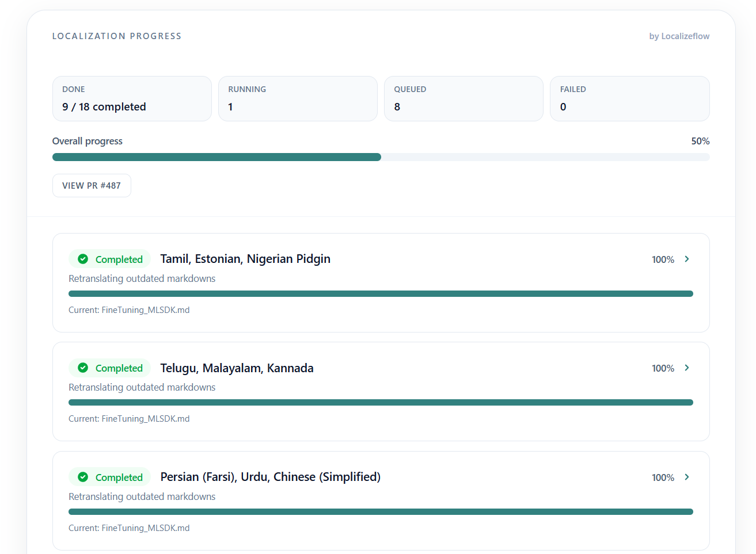This screenshot has height=554, width=756.
Task: Select the DONE status card
Action: 132,98
